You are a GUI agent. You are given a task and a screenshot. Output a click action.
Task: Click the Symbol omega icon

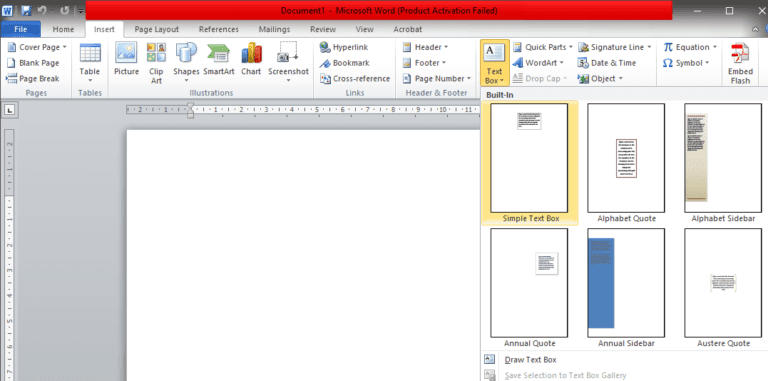(668, 63)
